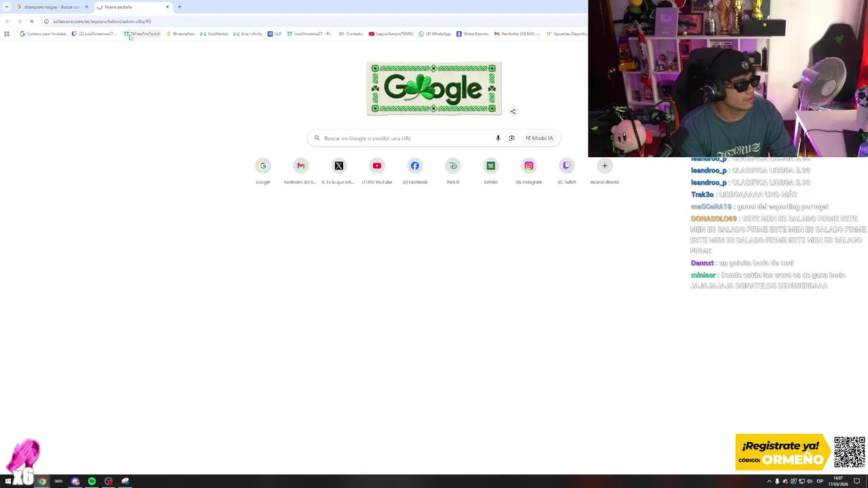The height and width of the screenshot is (488, 868).
Task: Open the Contador bookmark
Action: 351,34
